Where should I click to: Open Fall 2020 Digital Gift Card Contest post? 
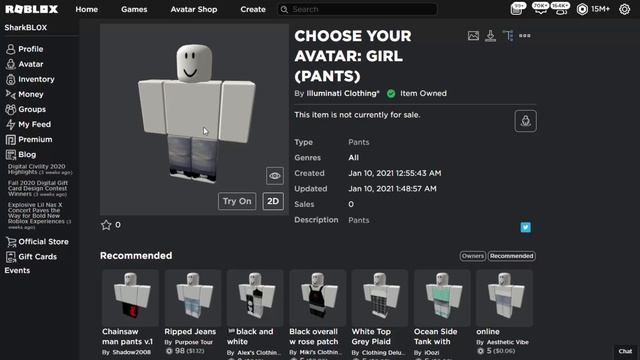(38, 189)
